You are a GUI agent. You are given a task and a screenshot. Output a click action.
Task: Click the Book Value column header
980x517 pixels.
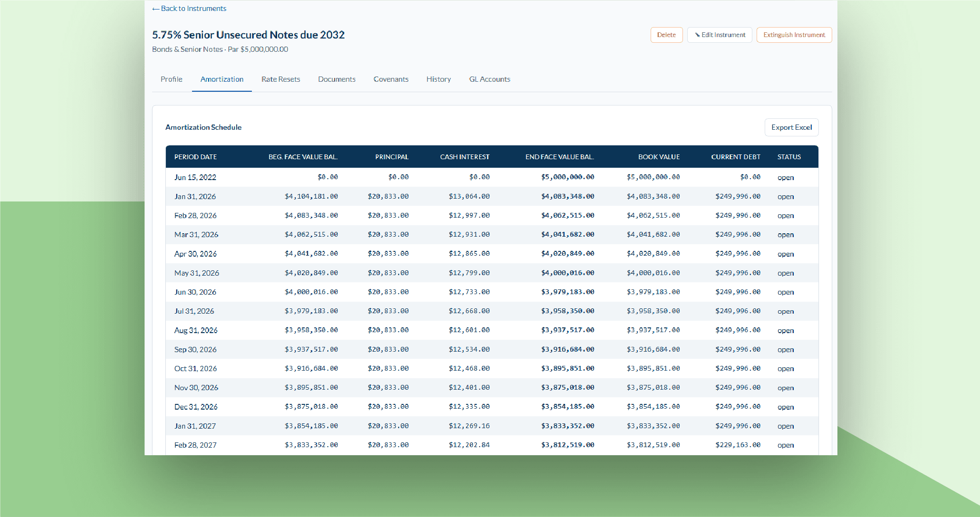pos(659,157)
